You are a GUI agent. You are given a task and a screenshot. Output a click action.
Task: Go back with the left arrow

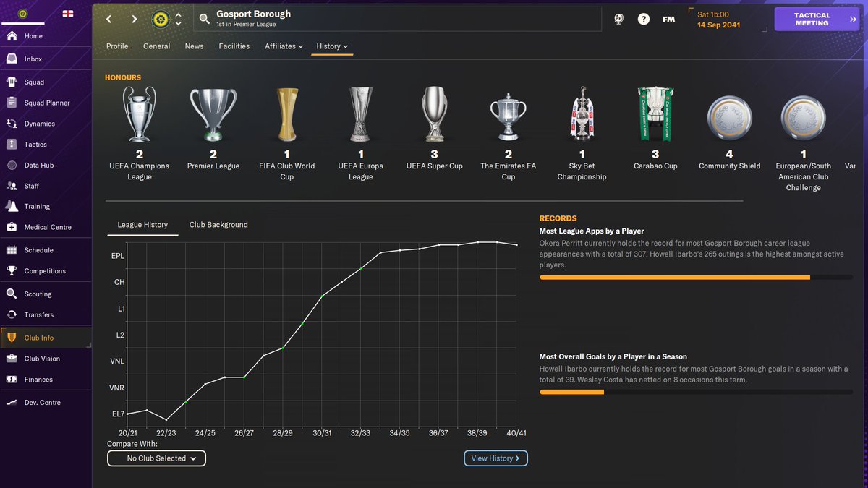[x=109, y=19]
